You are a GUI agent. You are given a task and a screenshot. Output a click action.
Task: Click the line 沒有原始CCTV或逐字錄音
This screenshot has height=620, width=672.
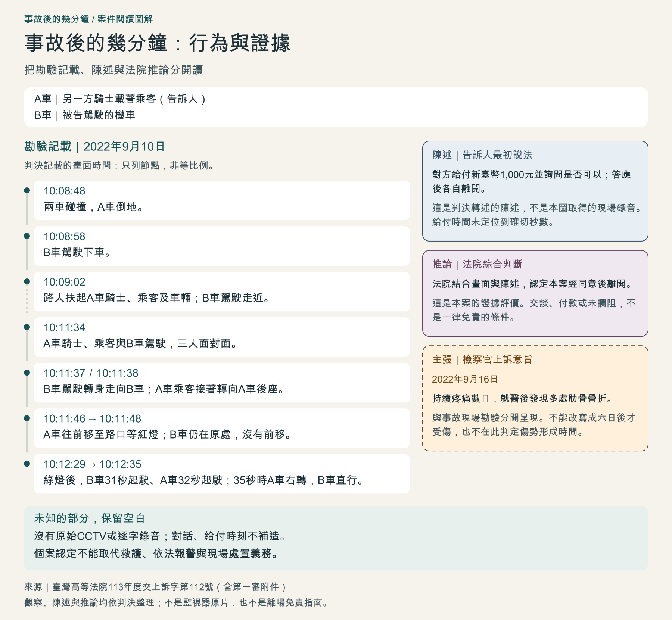click(x=97, y=536)
